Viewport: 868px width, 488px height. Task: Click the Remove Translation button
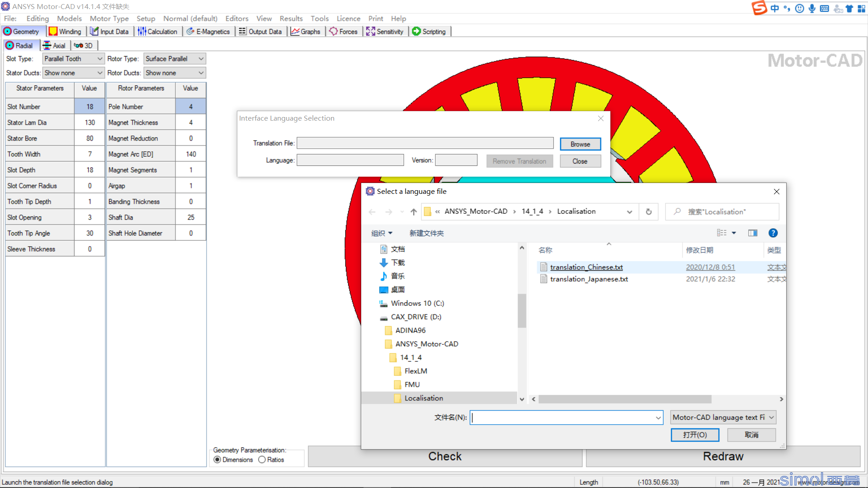[519, 161]
